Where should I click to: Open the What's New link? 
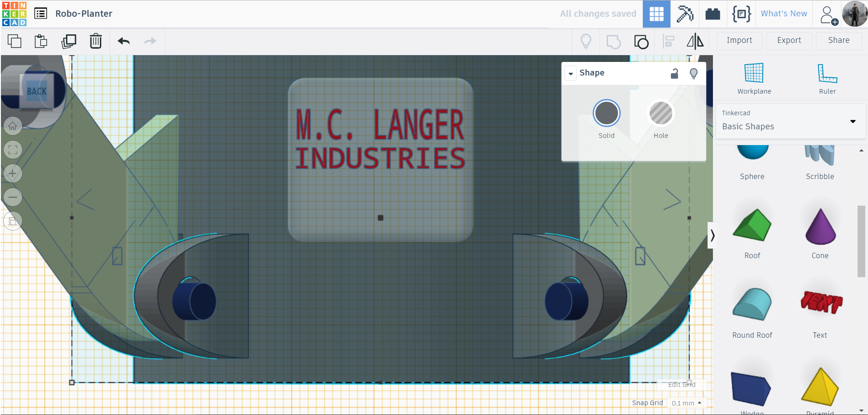pyautogui.click(x=784, y=14)
